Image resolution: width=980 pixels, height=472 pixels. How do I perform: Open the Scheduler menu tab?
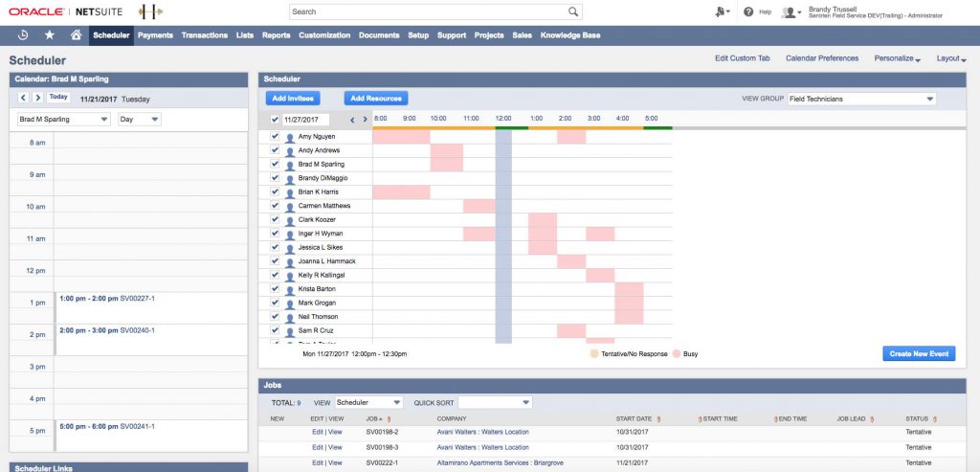111,35
